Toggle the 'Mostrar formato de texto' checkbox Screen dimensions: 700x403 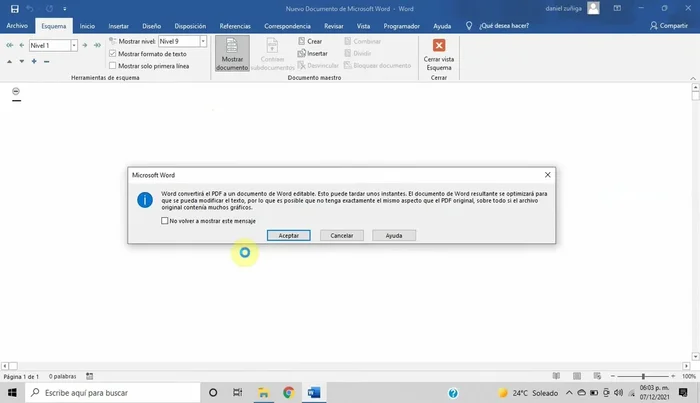click(x=112, y=54)
